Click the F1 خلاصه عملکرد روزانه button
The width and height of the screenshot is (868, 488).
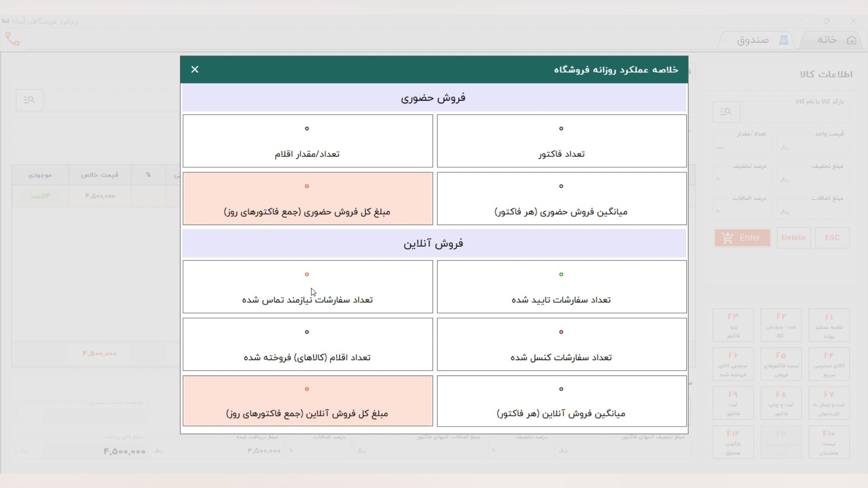(829, 325)
